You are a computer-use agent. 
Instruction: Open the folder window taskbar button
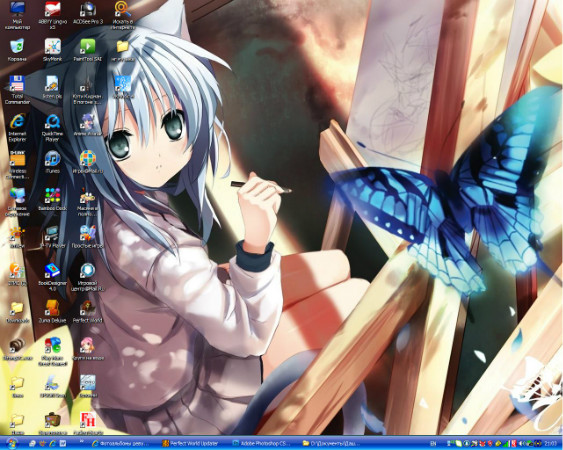pyautogui.click(x=332, y=444)
